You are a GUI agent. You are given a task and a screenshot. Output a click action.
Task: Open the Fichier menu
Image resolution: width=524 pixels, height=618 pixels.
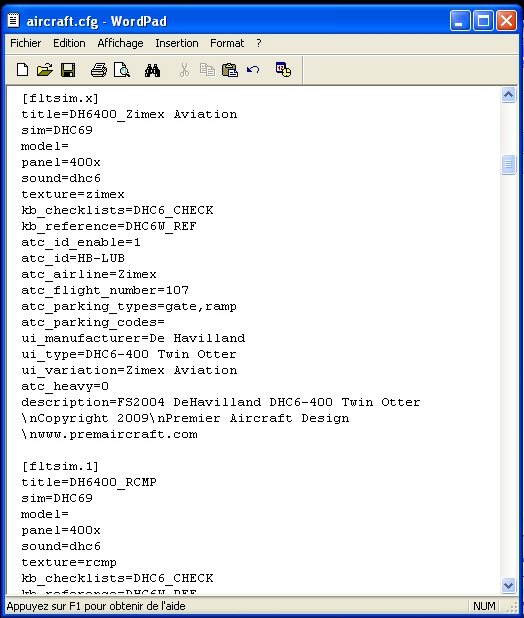click(26, 43)
